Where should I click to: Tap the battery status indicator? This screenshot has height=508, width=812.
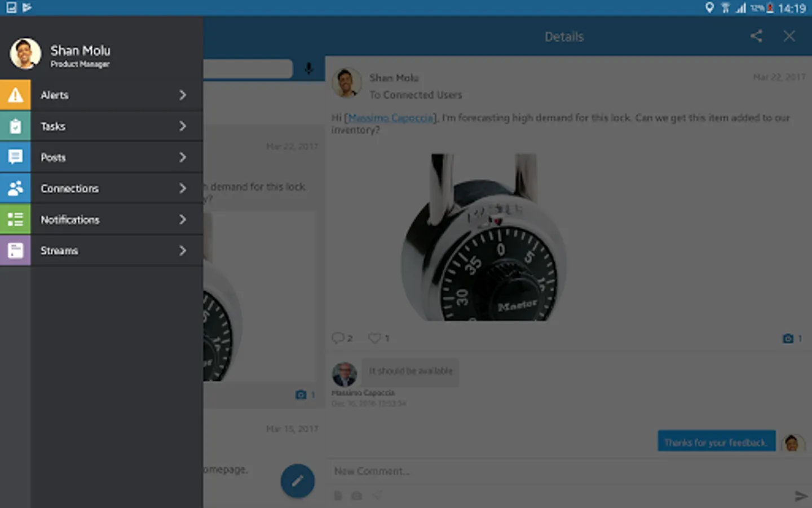click(770, 8)
